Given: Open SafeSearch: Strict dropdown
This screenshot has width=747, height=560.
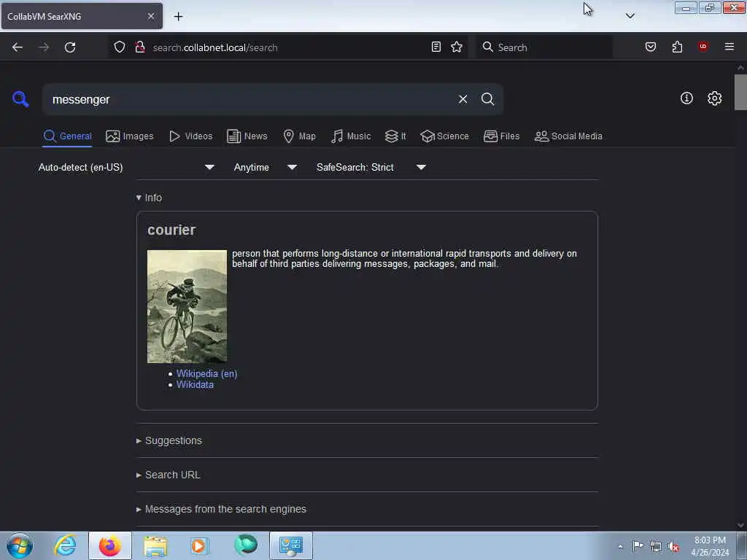Looking at the screenshot, I should point(371,167).
